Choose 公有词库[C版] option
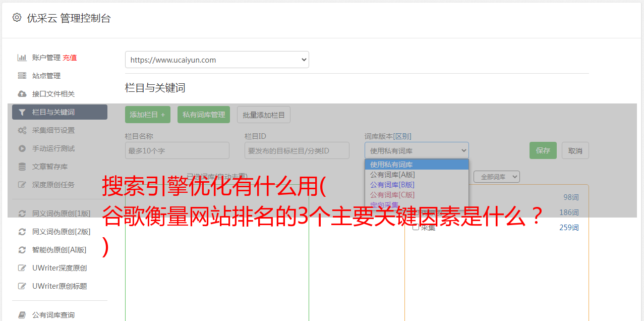 point(417,195)
